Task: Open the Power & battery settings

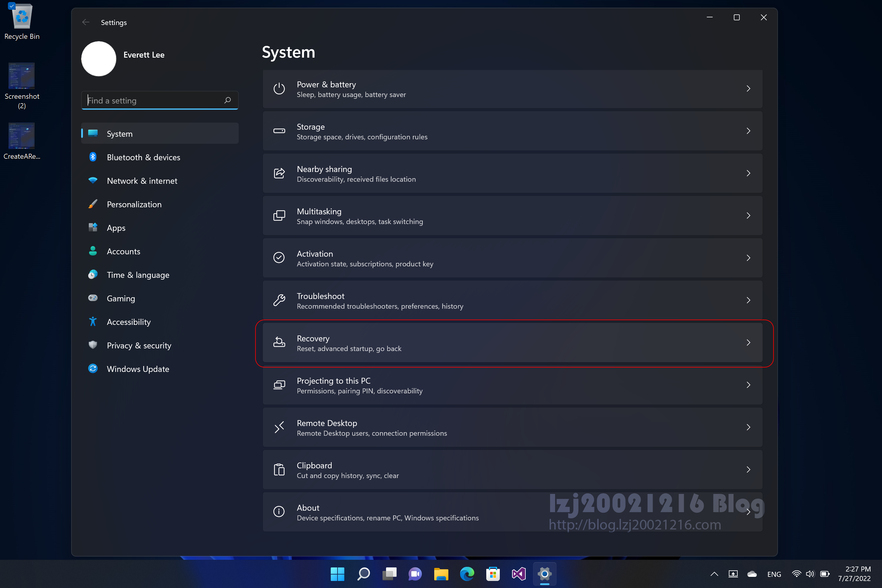Action: (512, 89)
